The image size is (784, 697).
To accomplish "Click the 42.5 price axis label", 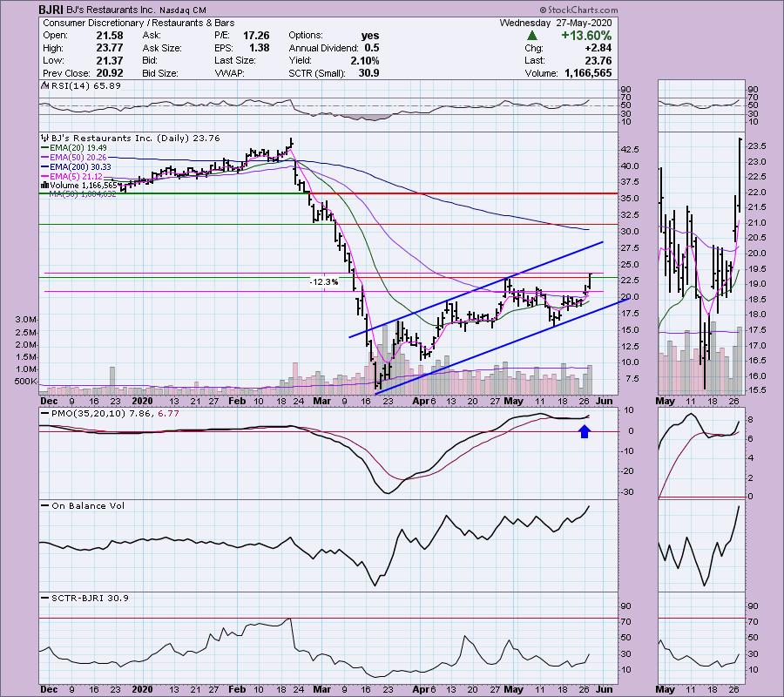I will 629,150.
